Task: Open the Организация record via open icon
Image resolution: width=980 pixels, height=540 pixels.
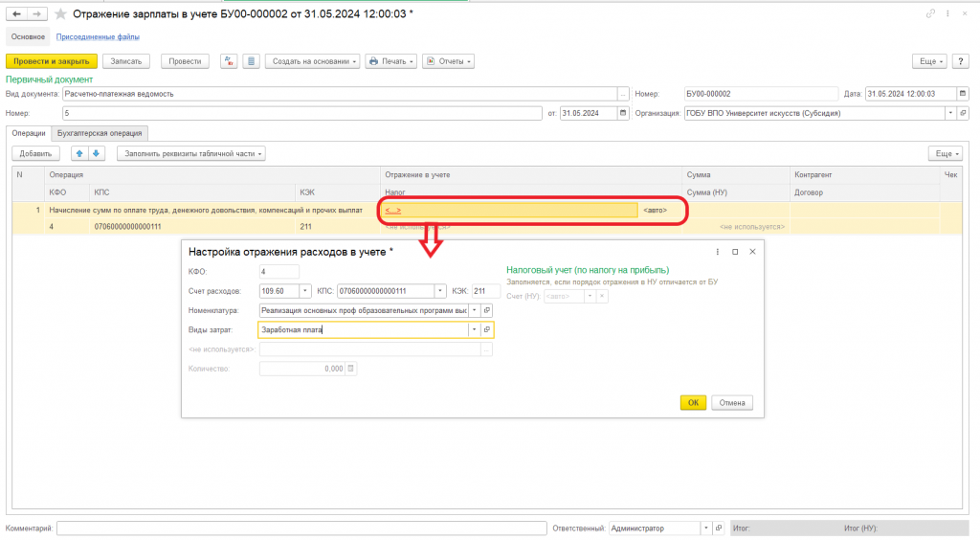Action: (963, 113)
